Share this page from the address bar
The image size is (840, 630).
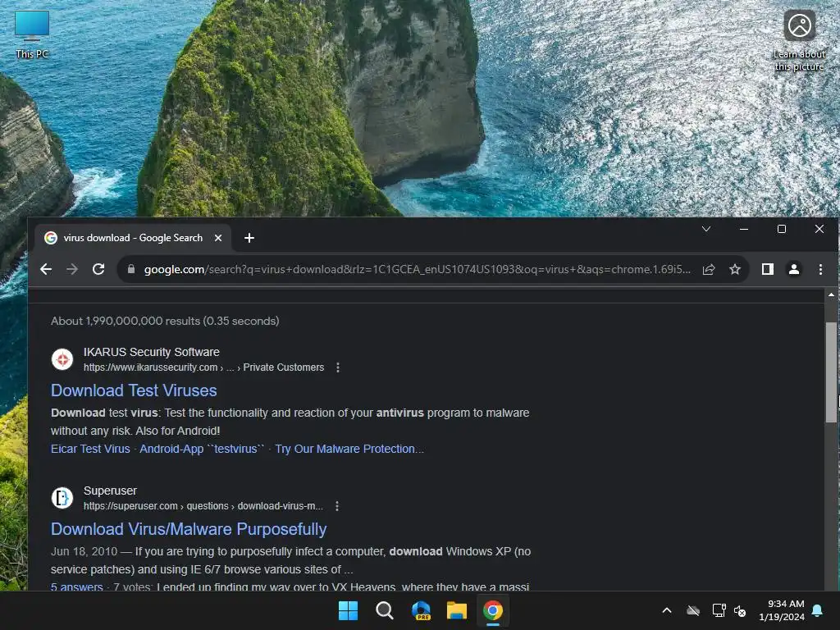click(x=709, y=269)
